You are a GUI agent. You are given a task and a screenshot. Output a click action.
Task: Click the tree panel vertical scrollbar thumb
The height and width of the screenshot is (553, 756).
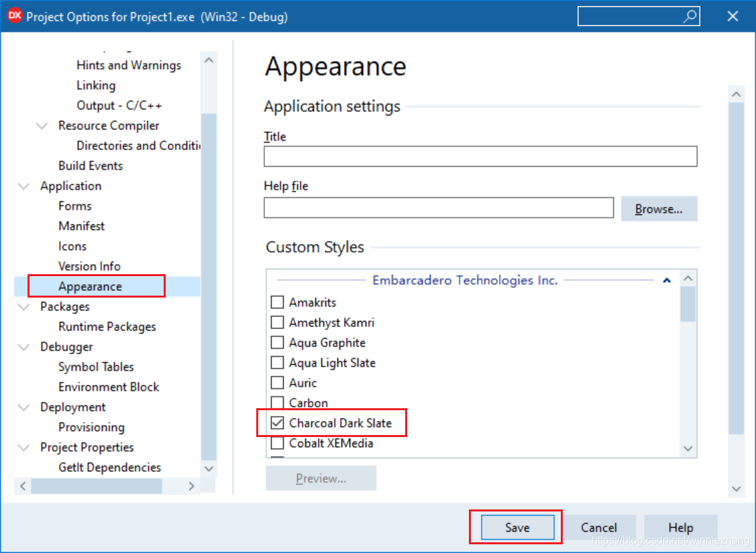tap(209, 287)
